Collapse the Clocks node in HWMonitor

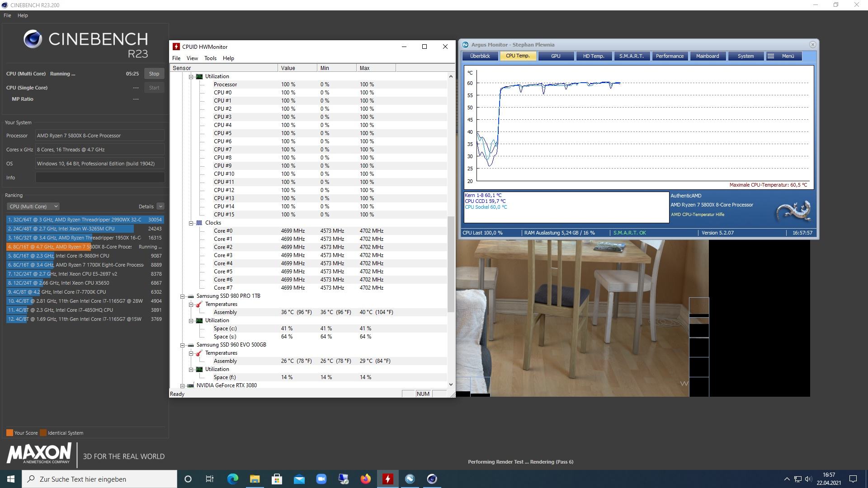coord(191,223)
